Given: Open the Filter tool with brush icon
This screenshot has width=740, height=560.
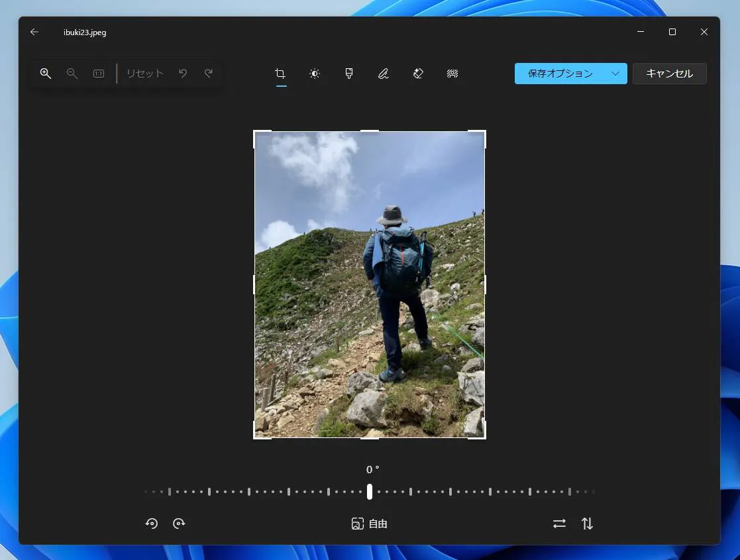Looking at the screenshot, I should (x=348, y=73).
